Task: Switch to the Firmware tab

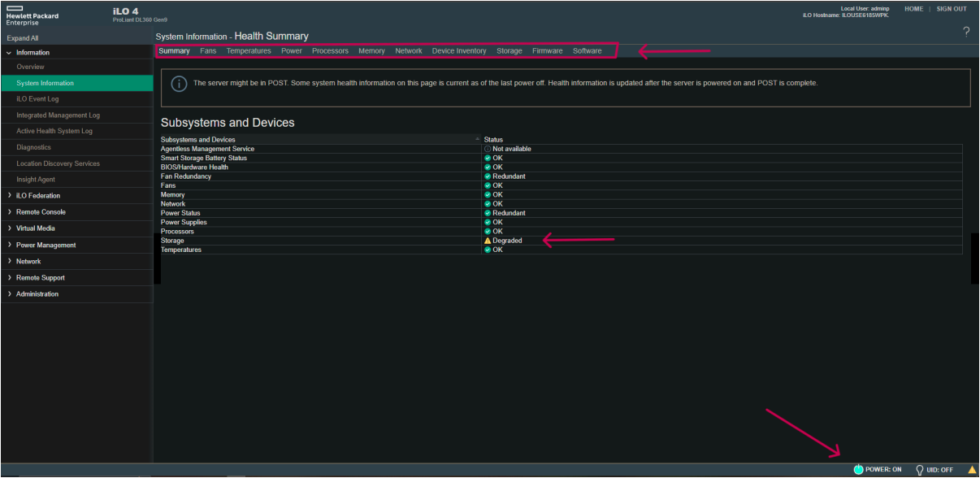Action: point(548,51)
